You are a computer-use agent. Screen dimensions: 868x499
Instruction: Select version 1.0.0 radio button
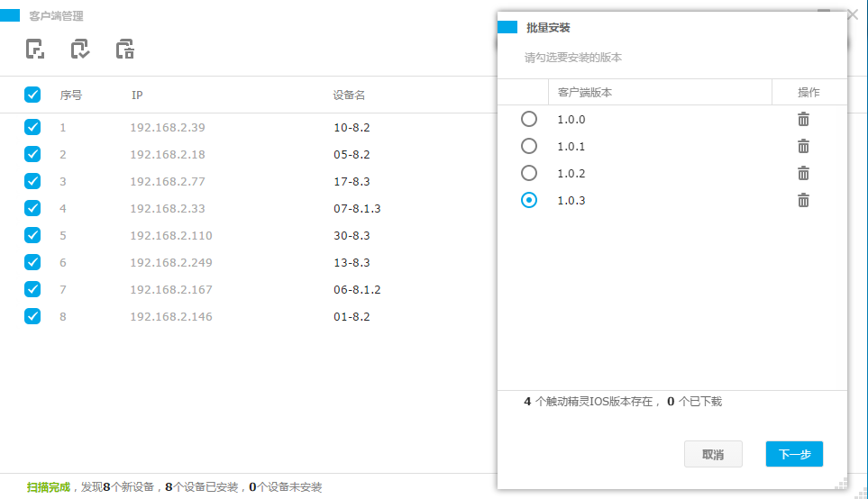click(x=529, y=119)
